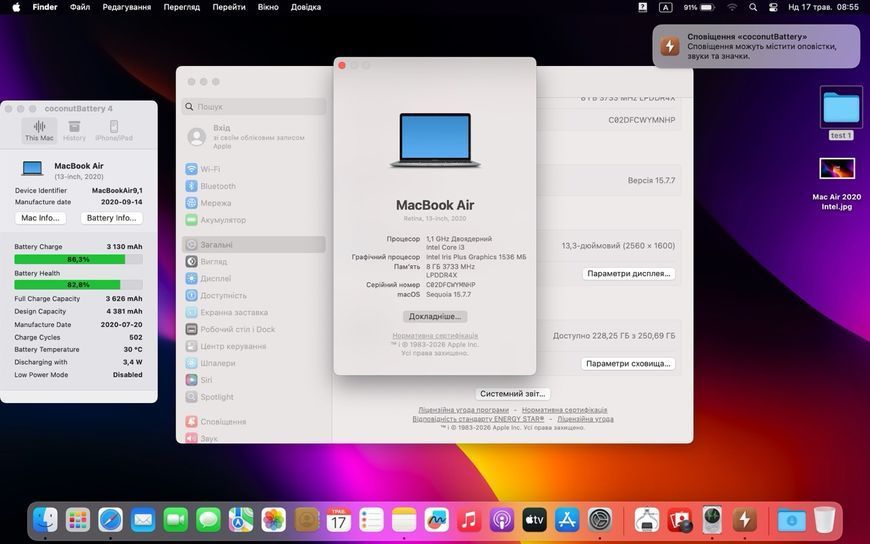Open Ліцензійна угода програми link
This screenshot has width=870, height=544.
[x=463, y=410]
